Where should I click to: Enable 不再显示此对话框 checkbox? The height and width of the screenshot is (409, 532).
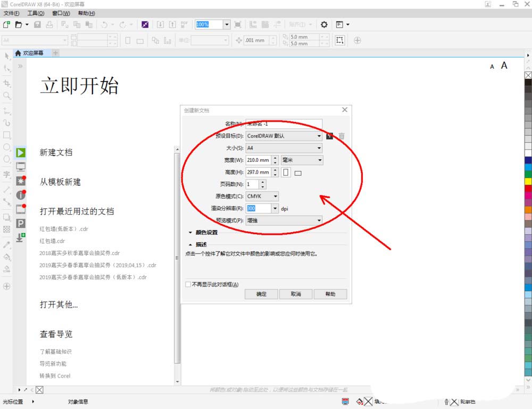(x=188, y=284)
